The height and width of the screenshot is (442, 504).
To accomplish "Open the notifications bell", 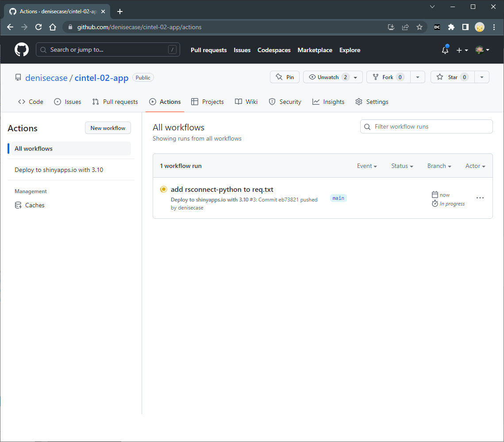I will [445, 50].
